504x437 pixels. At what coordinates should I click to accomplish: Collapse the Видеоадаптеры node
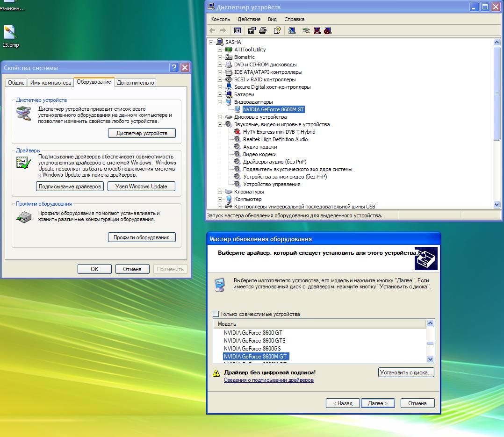(220, 102)
